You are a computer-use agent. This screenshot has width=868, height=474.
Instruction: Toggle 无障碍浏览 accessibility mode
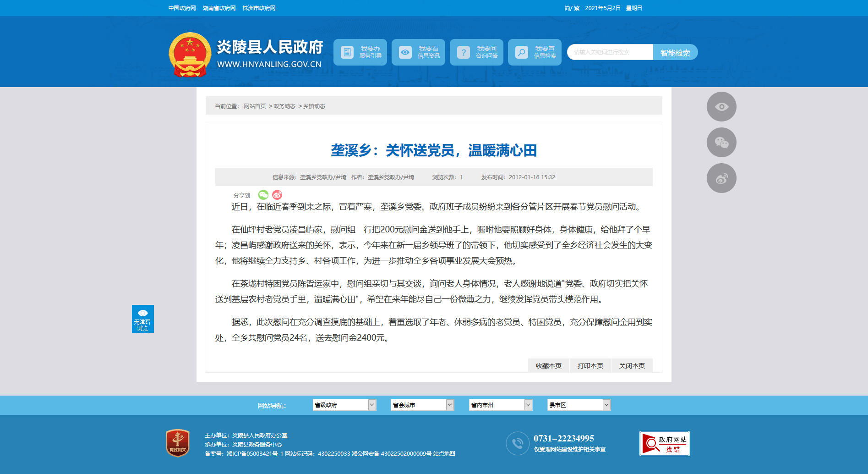142,319
